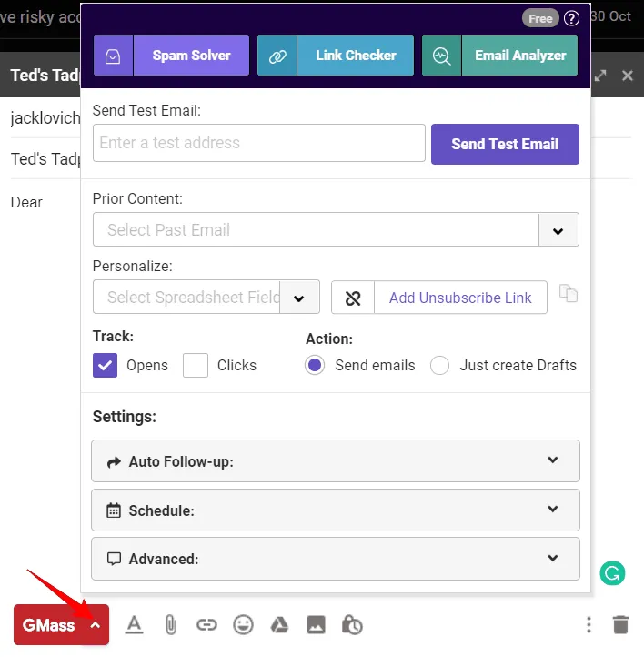
Task: Click the jacklovich recipient field
Action: pos(45,118)
